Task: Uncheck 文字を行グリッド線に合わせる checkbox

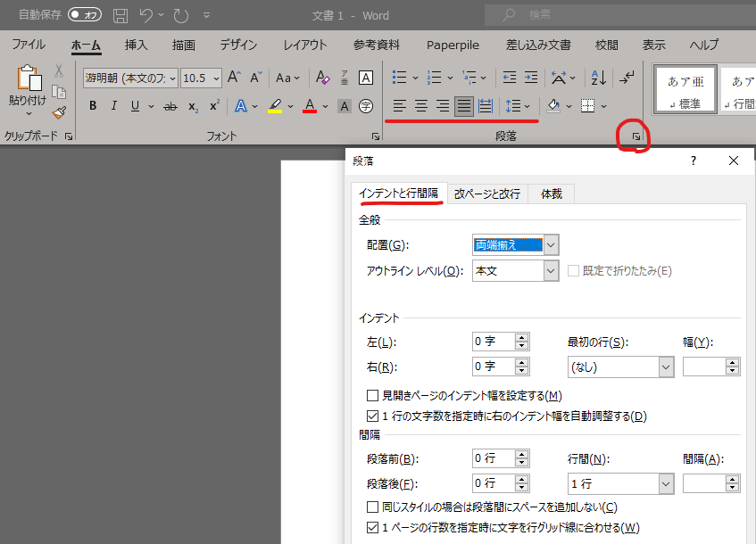Action: coord(372,528)
